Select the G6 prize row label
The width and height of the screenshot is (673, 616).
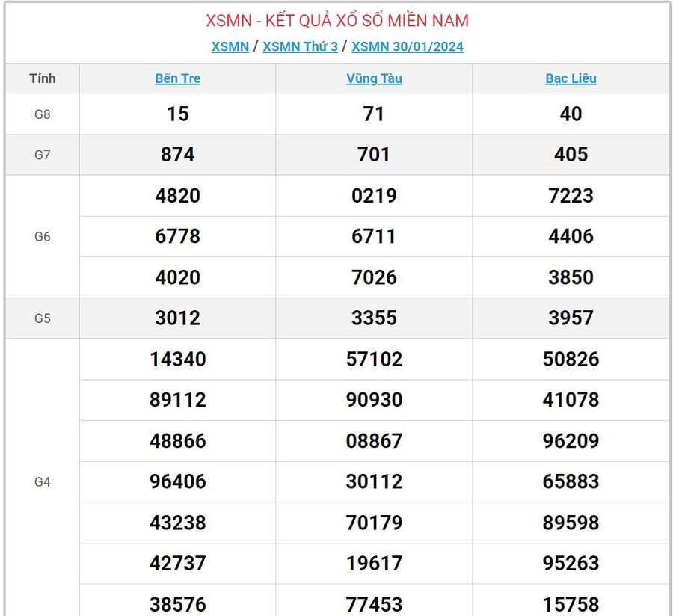tap(43, 236)
